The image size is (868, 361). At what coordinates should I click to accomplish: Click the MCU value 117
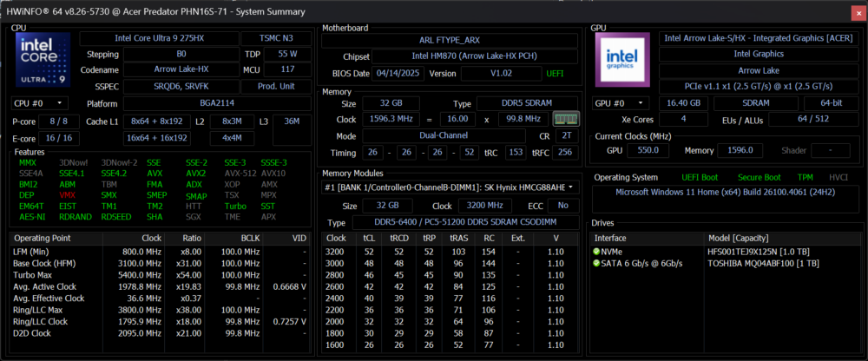(286, 70)
